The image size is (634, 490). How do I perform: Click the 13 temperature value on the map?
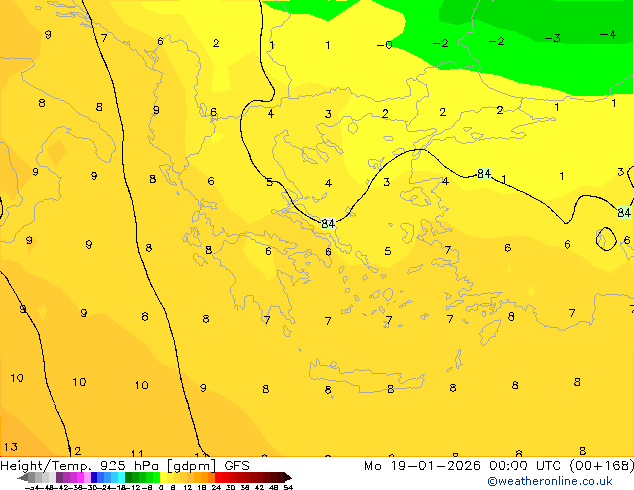[x=11, y=447]
